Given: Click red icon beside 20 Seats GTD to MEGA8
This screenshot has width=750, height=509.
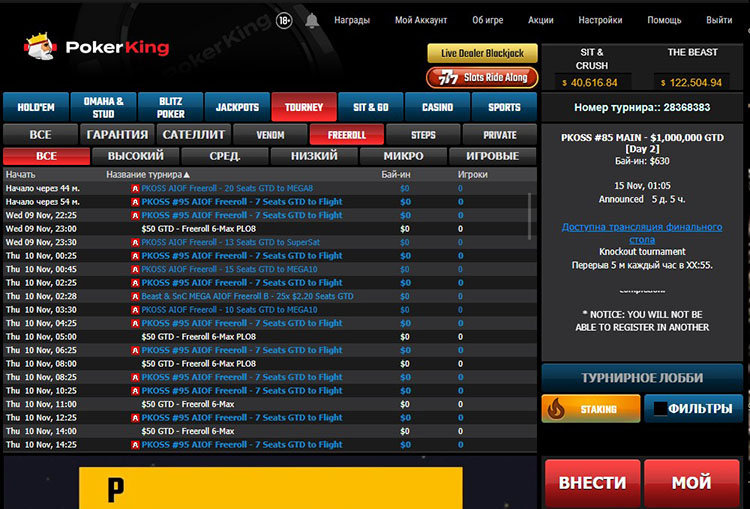Looking at the screenshot, I should 135,188.
